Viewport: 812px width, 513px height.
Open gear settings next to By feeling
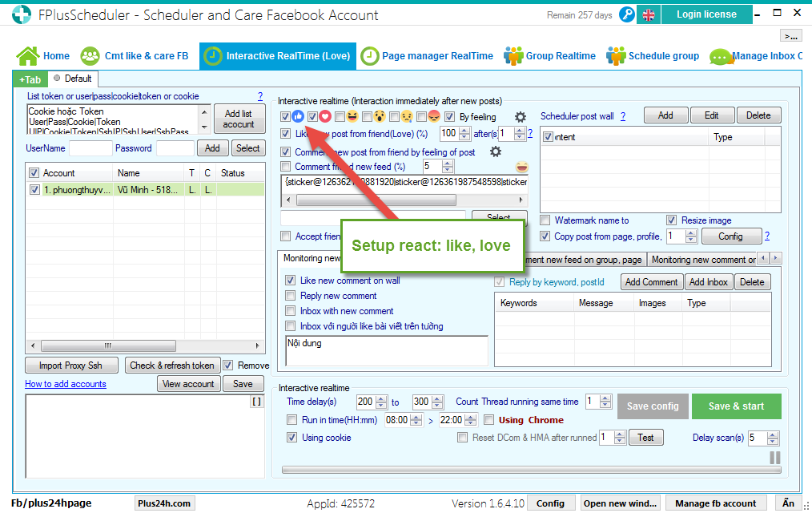tap(520, 117)
